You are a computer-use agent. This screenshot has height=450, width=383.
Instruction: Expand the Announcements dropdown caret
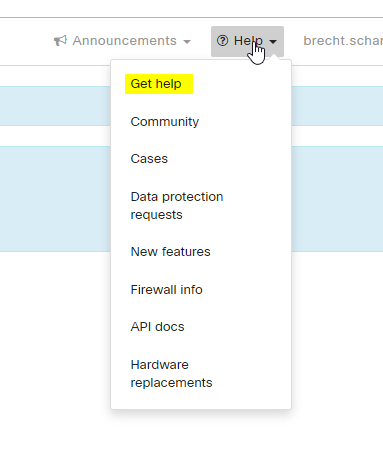[x=187, y=42]
